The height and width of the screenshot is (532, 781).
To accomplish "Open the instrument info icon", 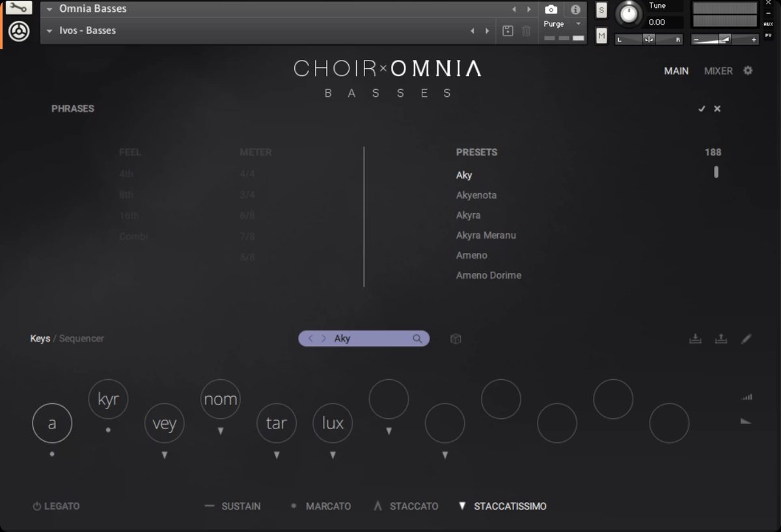I will (575, 10).
